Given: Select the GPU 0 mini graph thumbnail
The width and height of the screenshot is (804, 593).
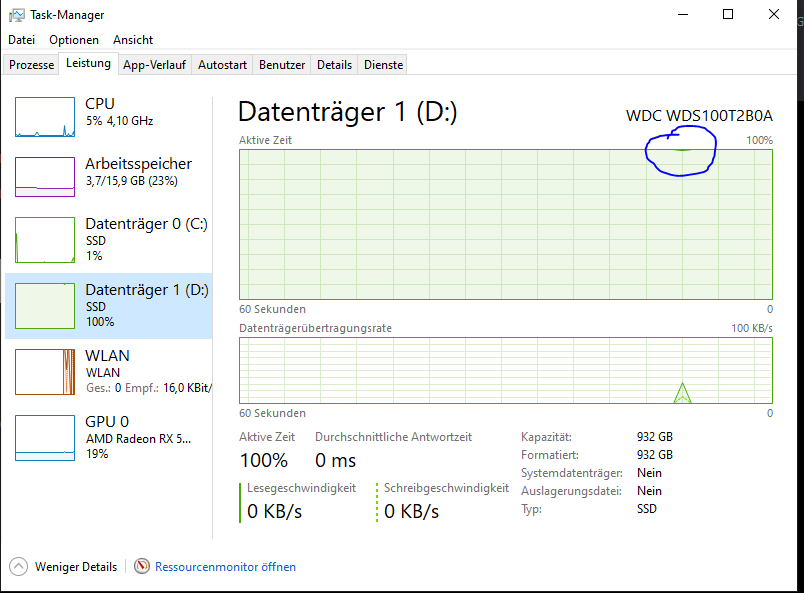Looking at the screenshot, I should pos(45,438).
